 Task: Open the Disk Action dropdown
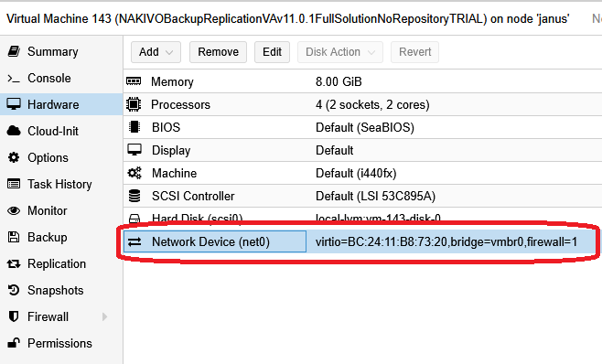point(340,52)
